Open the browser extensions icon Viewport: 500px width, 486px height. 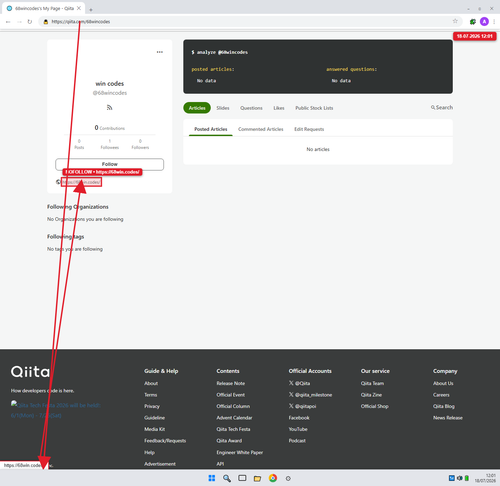pos(472,22)
